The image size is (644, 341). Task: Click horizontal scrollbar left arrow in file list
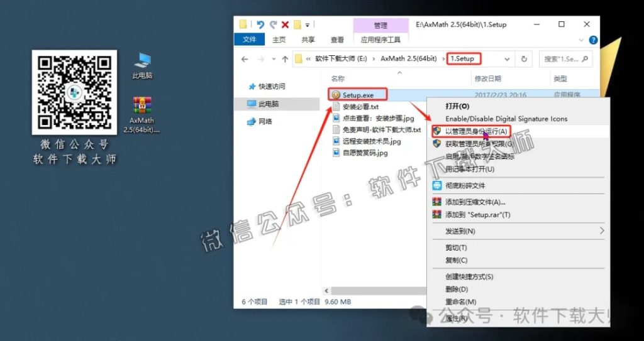click(327, 291)
